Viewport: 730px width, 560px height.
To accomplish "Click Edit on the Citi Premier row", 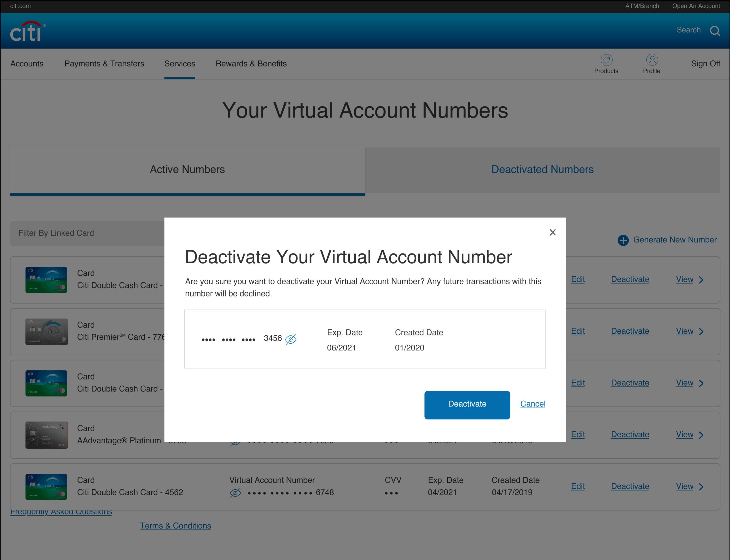I will [577, 331].
